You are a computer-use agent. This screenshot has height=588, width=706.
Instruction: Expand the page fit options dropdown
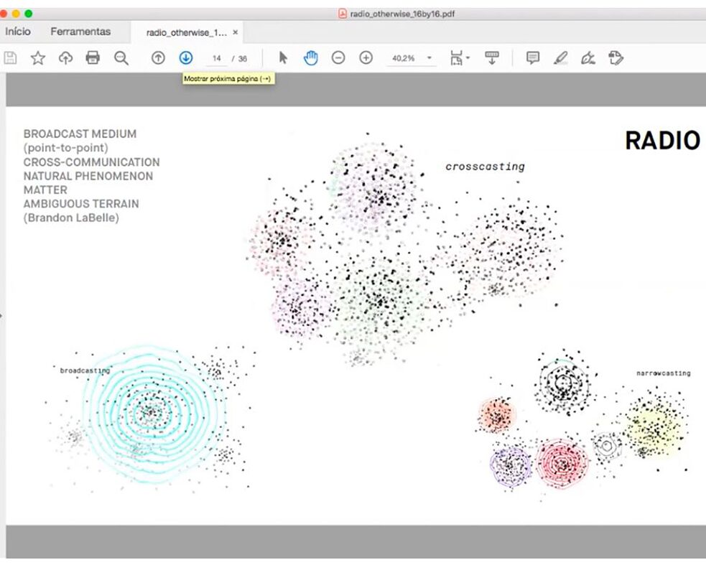(459, 58)
